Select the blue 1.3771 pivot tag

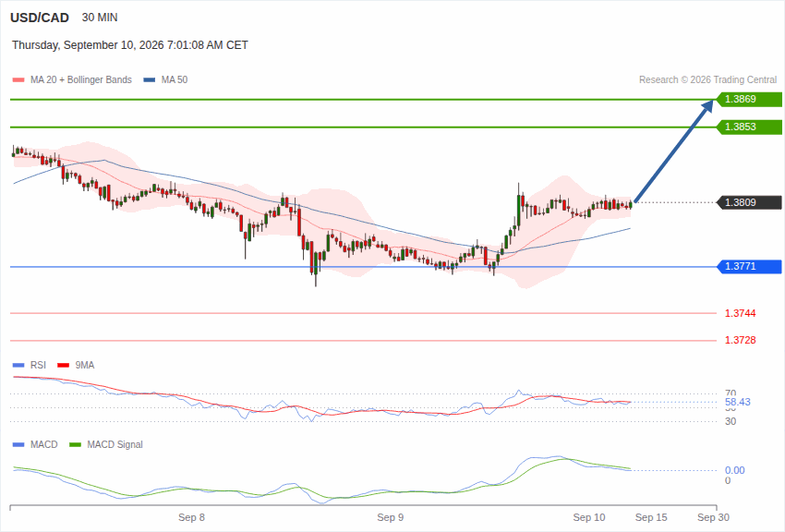tap(750, 266)
